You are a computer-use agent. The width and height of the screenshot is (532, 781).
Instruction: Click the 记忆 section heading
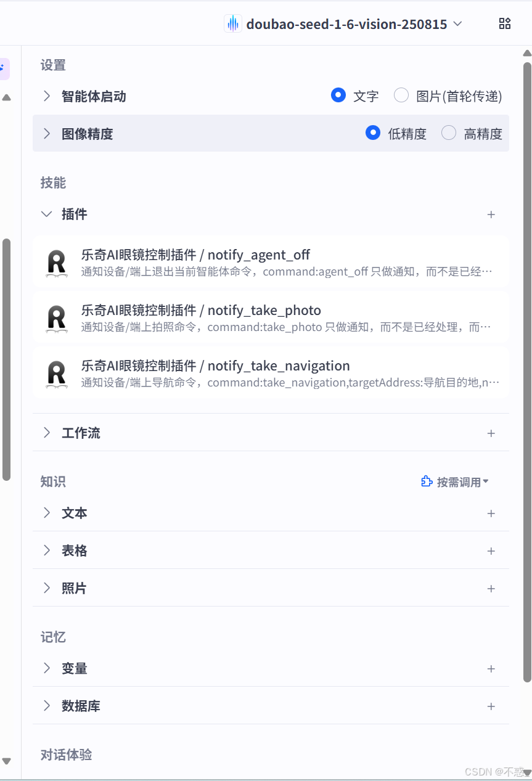53,637
